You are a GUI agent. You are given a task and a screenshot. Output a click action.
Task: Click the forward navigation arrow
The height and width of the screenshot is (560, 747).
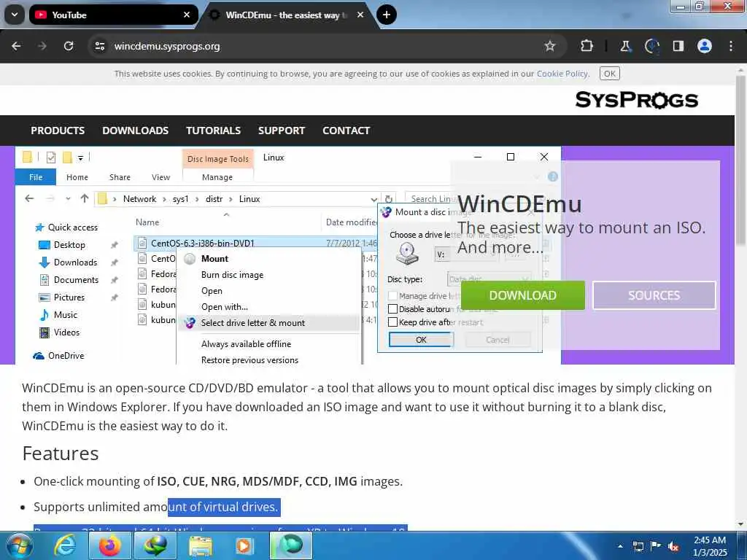pos(42,46)
